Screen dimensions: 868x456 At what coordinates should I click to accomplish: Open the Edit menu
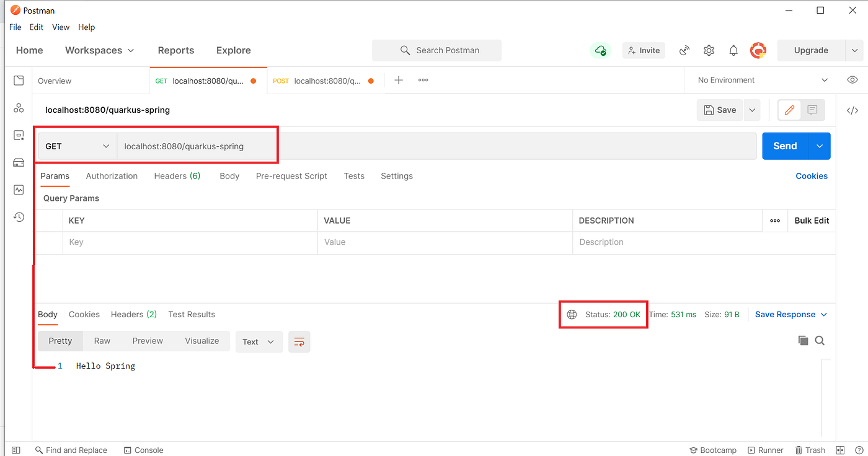click(37, 27)
